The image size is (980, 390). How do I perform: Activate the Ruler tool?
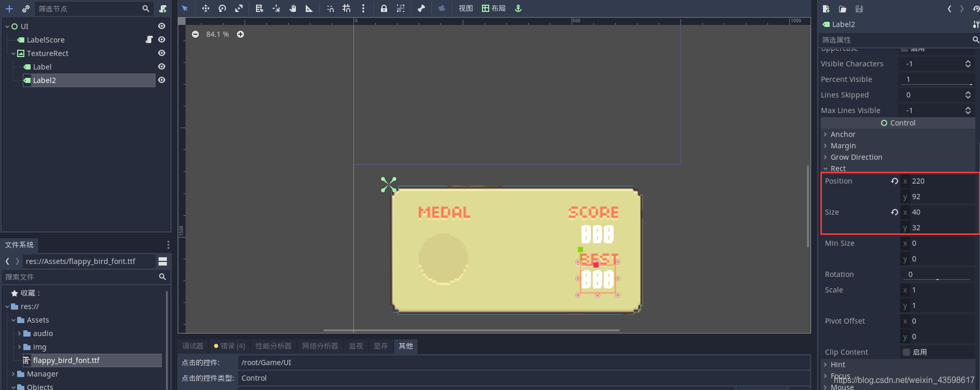pyautogui.click(x=309, y=8)
